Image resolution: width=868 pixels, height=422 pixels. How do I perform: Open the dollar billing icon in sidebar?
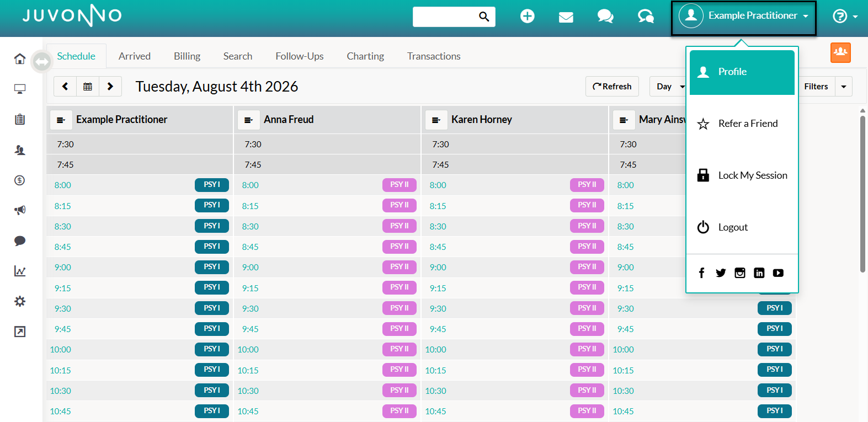20,180
